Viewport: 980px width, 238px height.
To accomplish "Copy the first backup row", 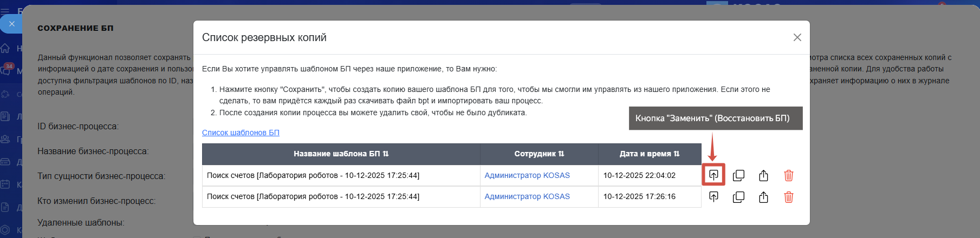I will [x=738, y=175].
